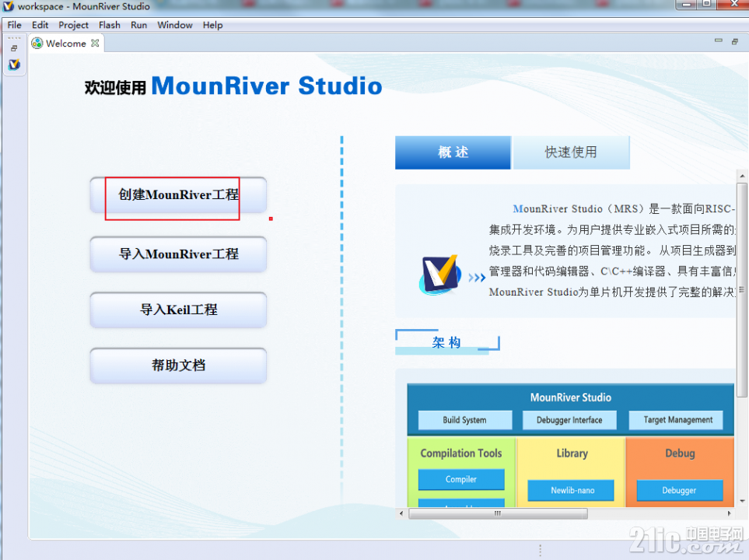This screenshot has width=749, height=560.
Task: Maximize the Welcome view panel
Action: 735,41
